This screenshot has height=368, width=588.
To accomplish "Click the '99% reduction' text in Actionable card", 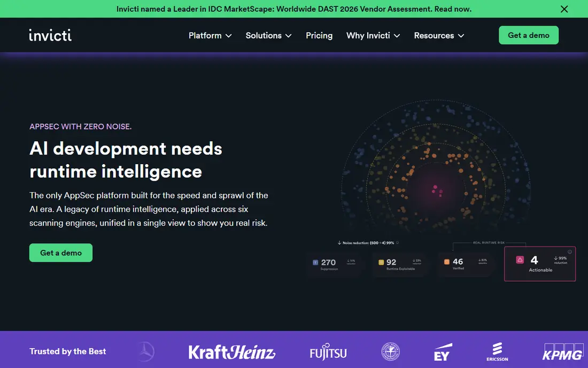I will [x=560, y=260].
